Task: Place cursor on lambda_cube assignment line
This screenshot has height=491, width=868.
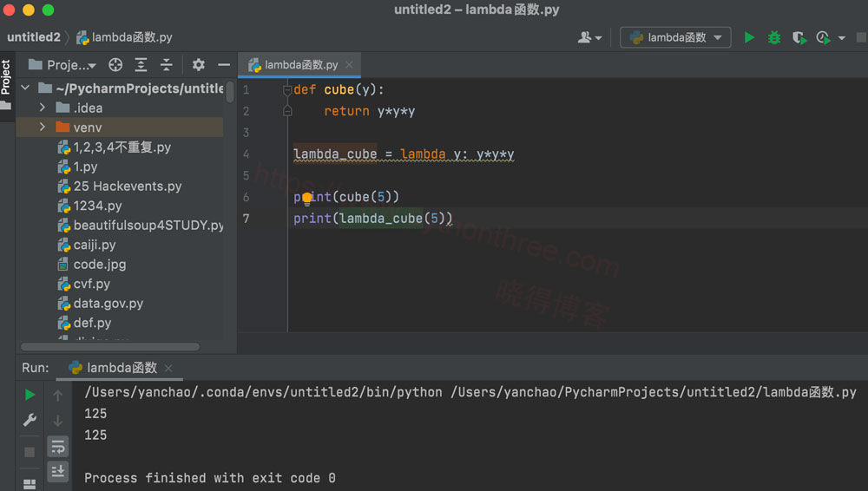Action: (404, 154)
